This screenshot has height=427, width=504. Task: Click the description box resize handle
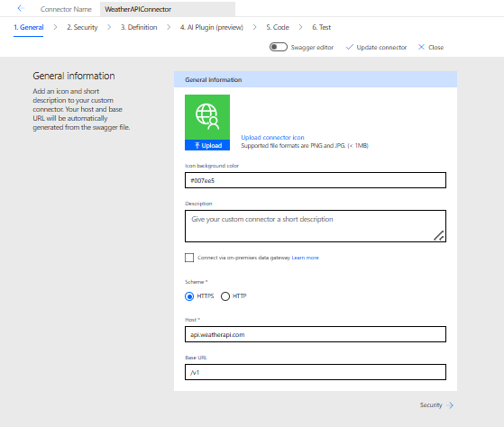(439, 236)
